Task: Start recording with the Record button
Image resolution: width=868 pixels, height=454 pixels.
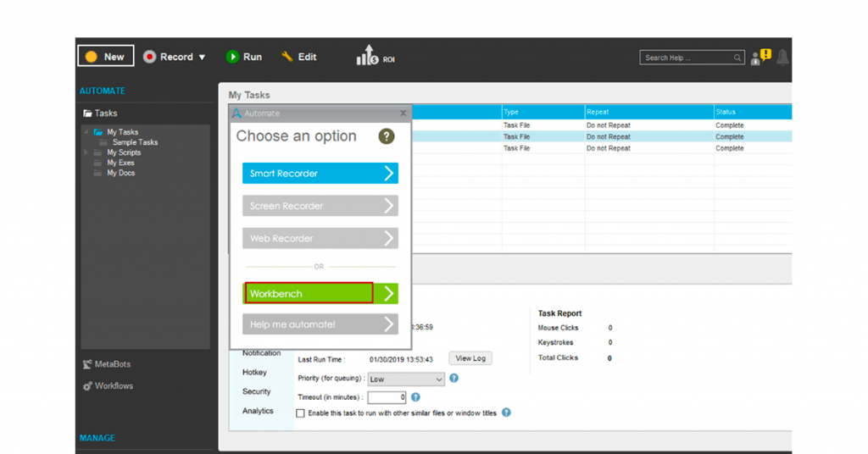Action: tap(169, 57)
